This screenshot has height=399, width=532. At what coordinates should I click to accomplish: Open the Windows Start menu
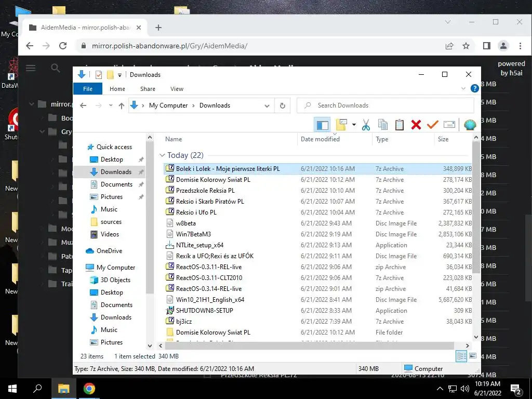[x=12, y=389]
